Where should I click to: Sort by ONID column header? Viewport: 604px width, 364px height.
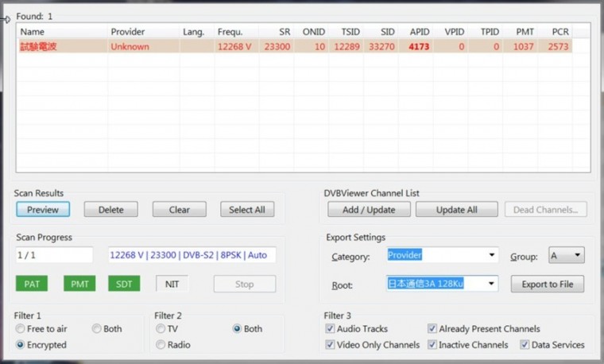pos(312,32)
